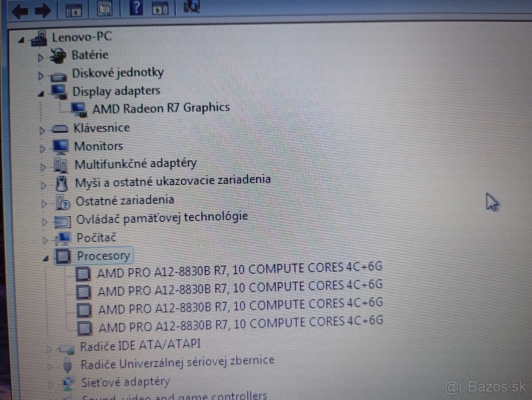Select second AMD PRO A12-8830B processor text
The image size is (532, 400).
point(240,288)
